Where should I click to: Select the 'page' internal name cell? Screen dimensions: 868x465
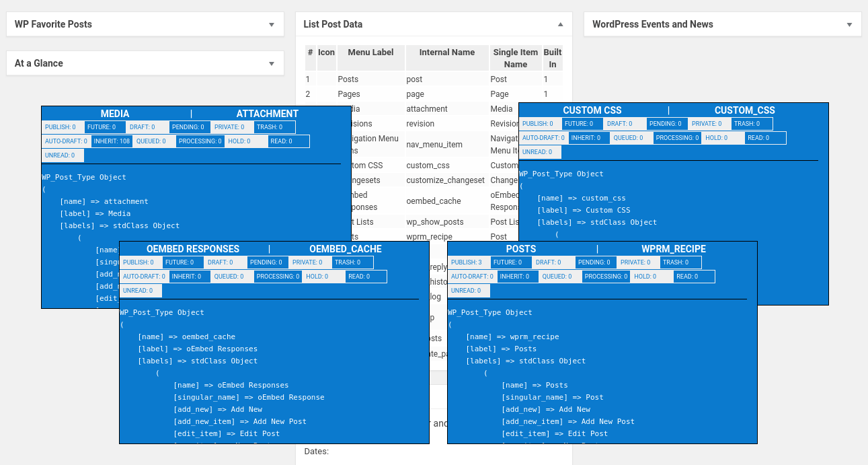[447, 94]
